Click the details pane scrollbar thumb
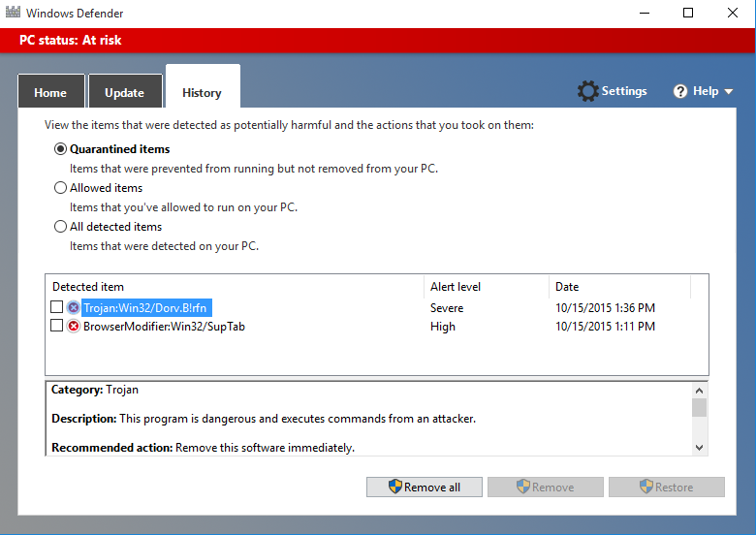The height and width of the screenshot is (535, 756). point(699,407)
